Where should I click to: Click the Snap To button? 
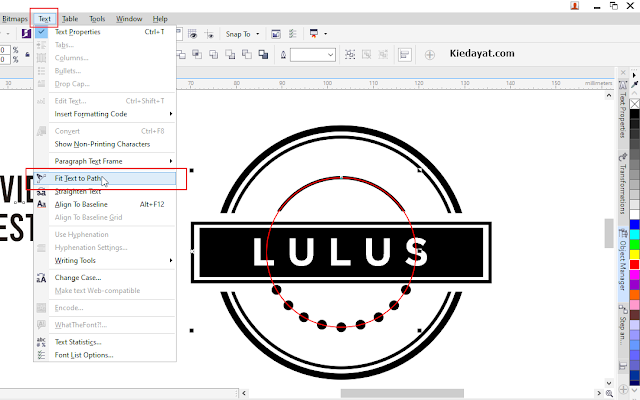pyautogui.click(x=238, y=34)
